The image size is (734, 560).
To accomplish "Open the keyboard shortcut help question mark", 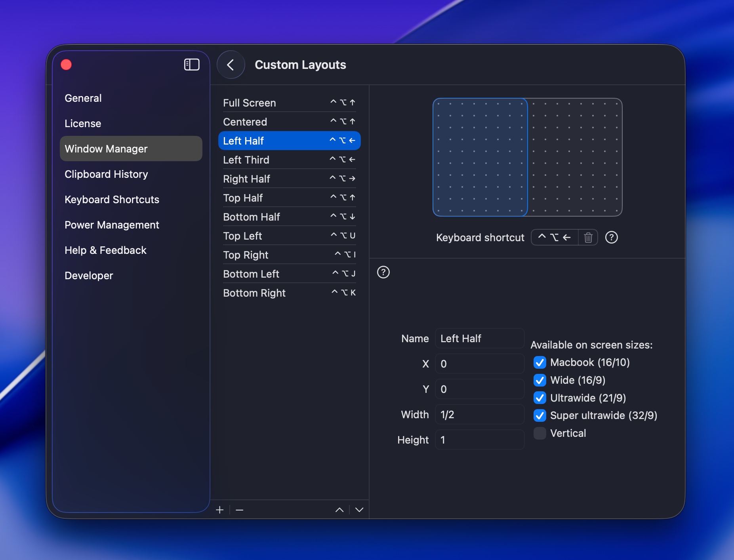I will pos(611,237).
